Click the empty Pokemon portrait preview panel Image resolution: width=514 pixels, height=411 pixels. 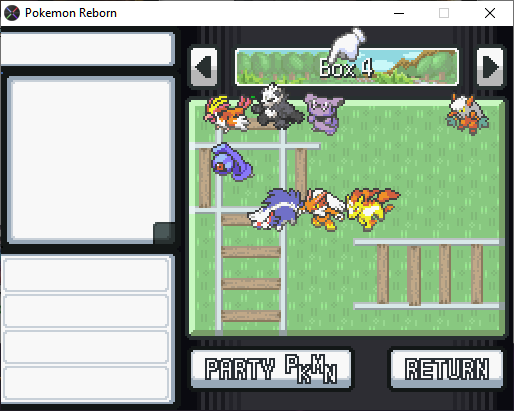click(x=90, y=159)
